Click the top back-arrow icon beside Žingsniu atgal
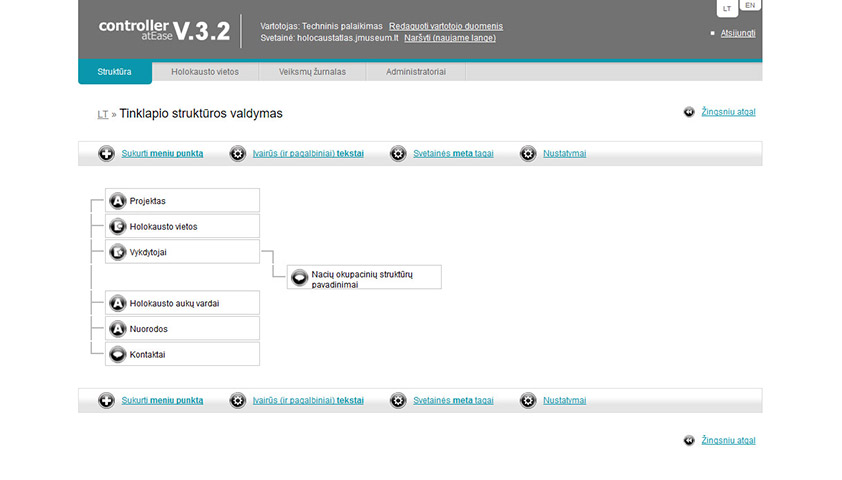This screenshot has width=842, height=480. 689,112
